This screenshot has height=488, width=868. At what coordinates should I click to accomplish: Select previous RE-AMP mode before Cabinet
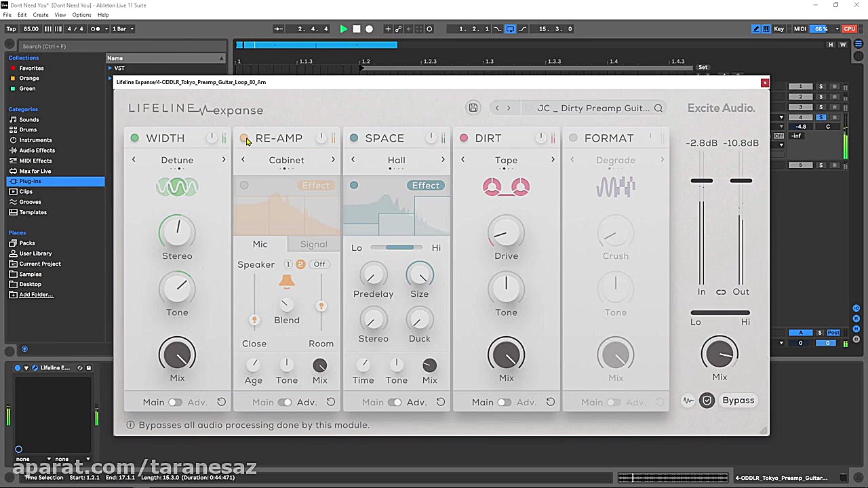coord(243,160)
